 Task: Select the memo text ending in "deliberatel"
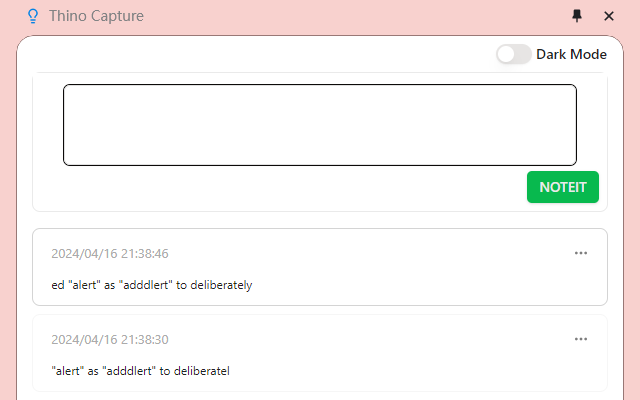(140, 371)
